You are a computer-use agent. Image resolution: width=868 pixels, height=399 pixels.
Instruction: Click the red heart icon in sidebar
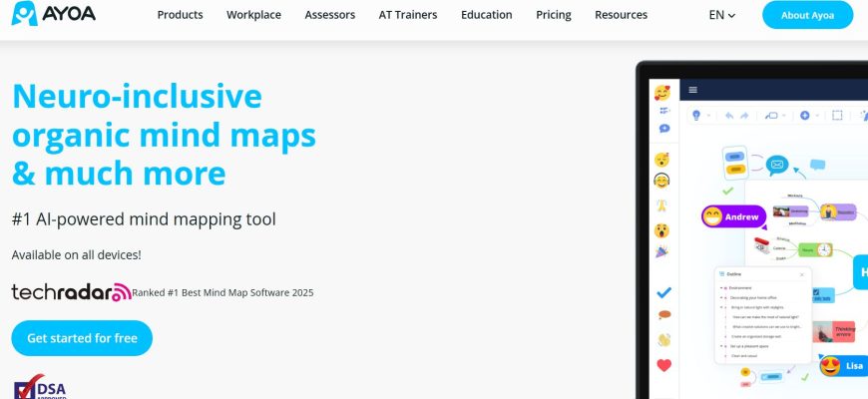pyautogui.click(x=662, y=365)
